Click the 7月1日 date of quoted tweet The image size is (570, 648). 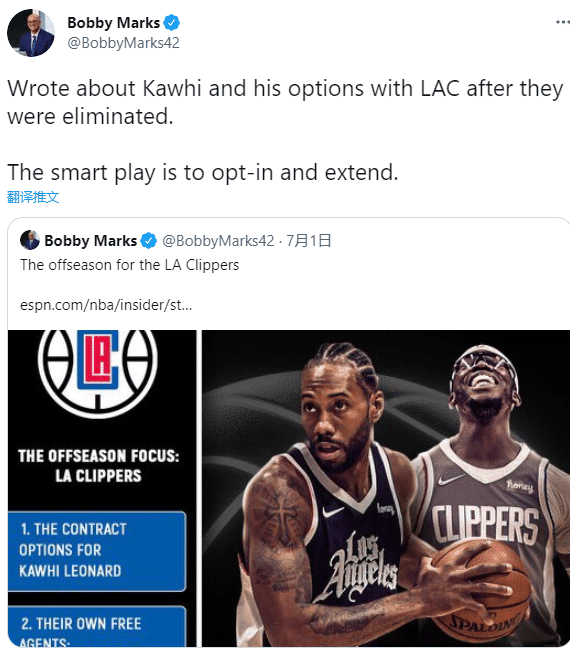pyautogui.click(x=309, y=241)
